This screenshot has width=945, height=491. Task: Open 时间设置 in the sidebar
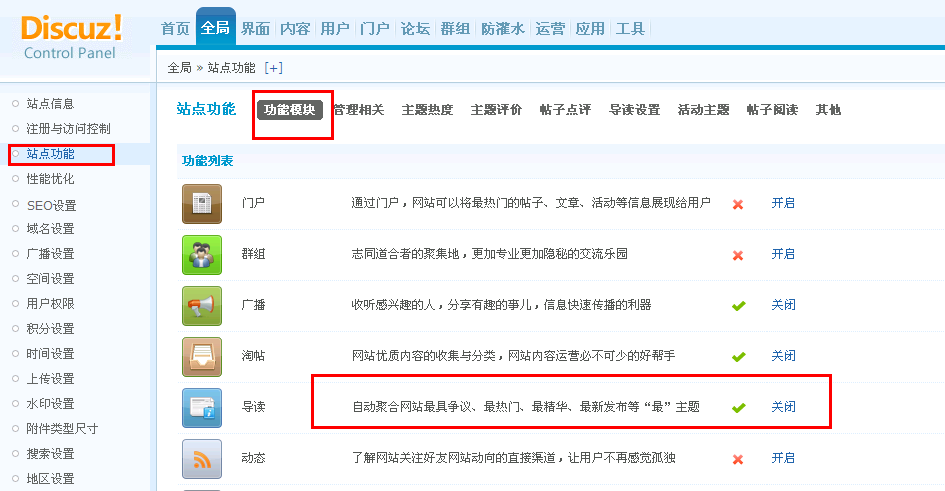tap(50, 354)
